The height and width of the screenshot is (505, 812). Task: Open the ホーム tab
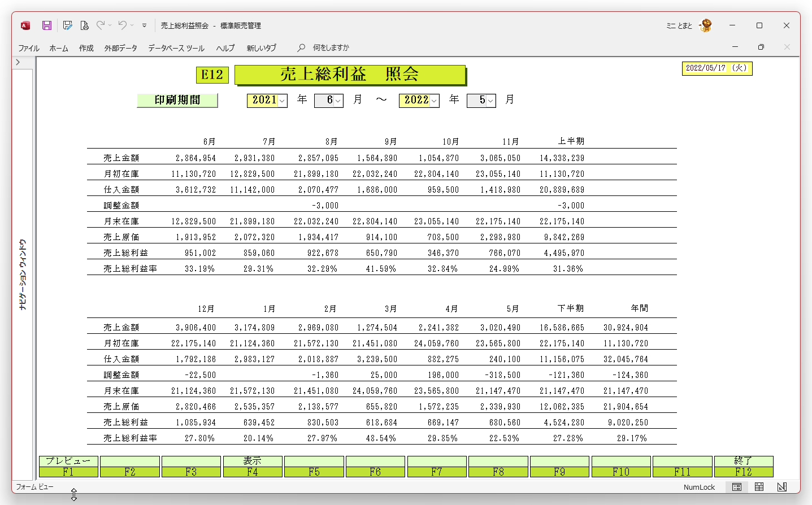(59, 48)
